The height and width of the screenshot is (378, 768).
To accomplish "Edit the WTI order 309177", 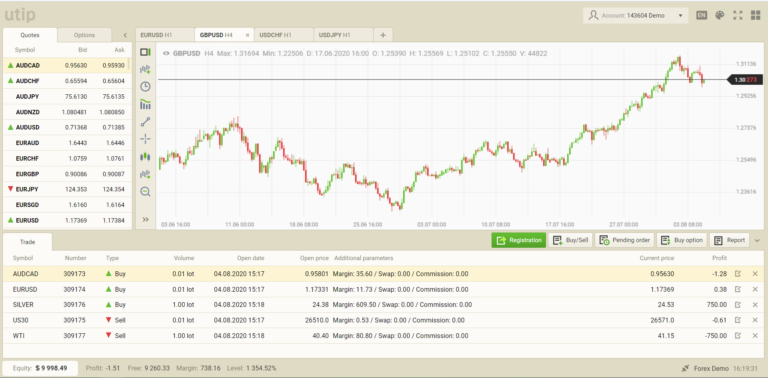I will pyautogui.click(x=738, y=336).
